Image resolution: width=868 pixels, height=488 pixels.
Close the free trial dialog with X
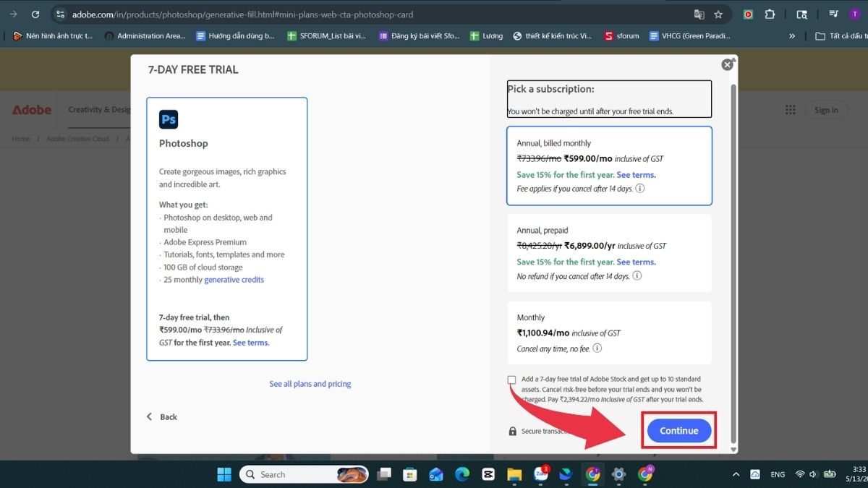pyautogui.click(x=728, y=64)
